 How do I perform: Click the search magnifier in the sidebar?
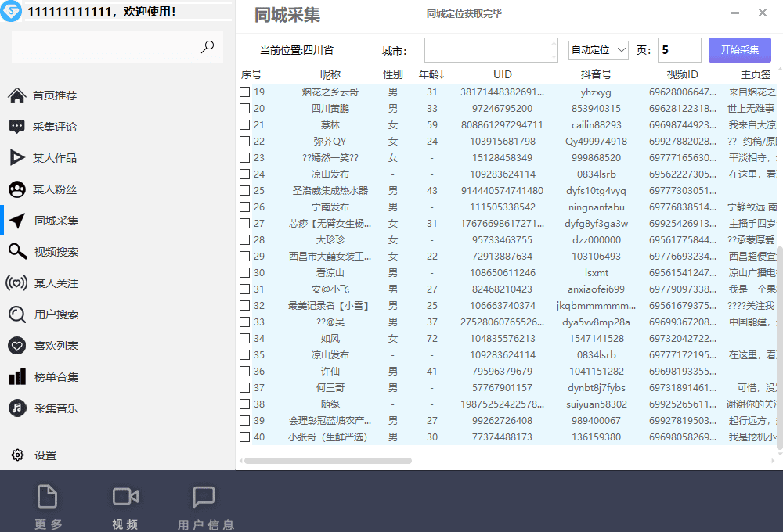coord(207,47)
